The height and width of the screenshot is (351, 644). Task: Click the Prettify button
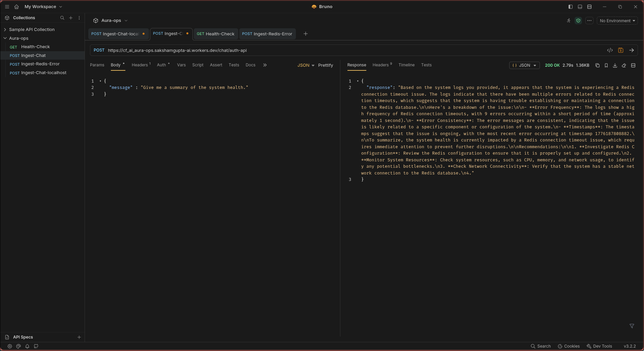[326, 65]
